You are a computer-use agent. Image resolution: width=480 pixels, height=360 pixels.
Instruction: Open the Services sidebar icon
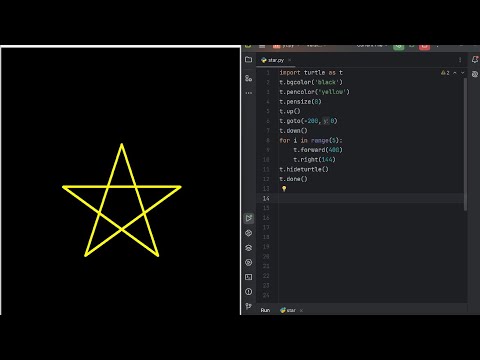tap(248, 262)
